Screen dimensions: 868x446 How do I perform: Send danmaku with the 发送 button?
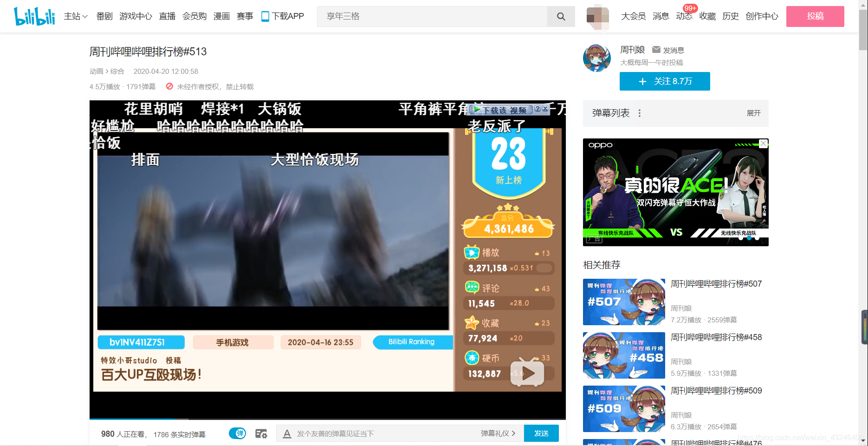point(541,433)
